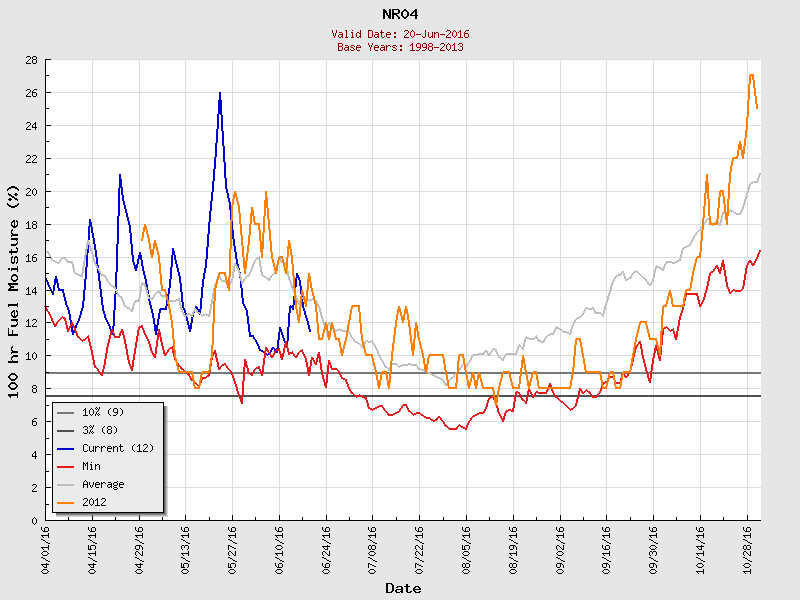Click the 14 value on the y-axis
800x600 pixels.
32,290
